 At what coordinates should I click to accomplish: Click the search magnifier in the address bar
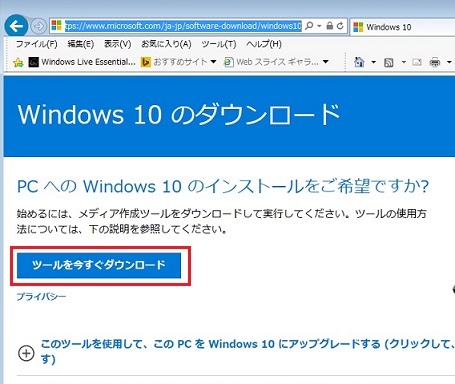click(309, 26)
